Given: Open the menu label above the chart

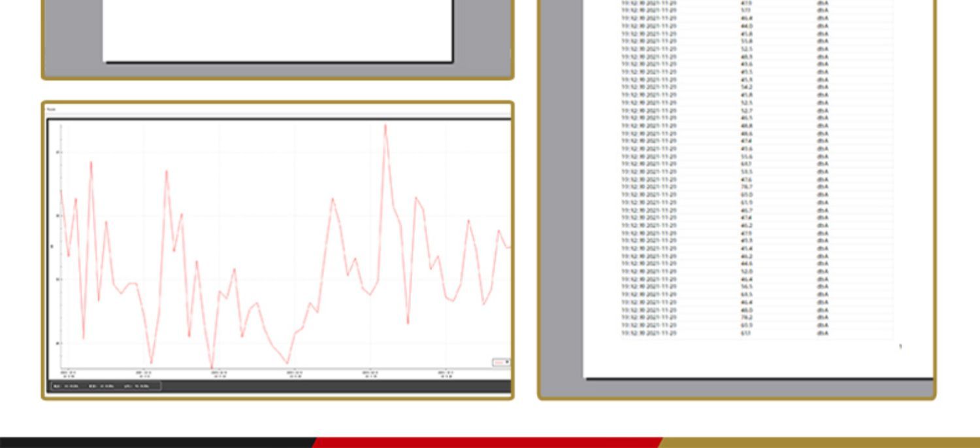Looking at the screenshot, I should (51, 109).
